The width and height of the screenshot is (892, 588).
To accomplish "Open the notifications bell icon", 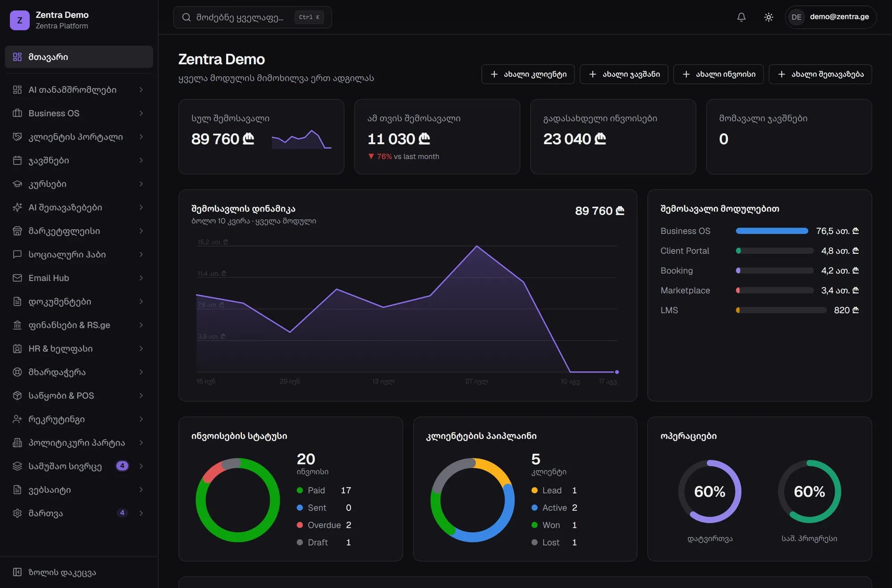I will (x=741, y=17).
